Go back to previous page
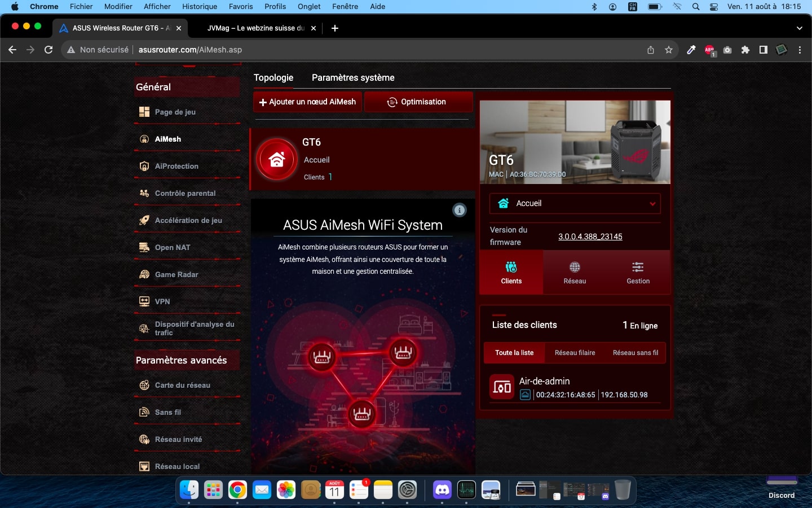The image size is (812, 508). pyautogui.click(x=12, y=50)
